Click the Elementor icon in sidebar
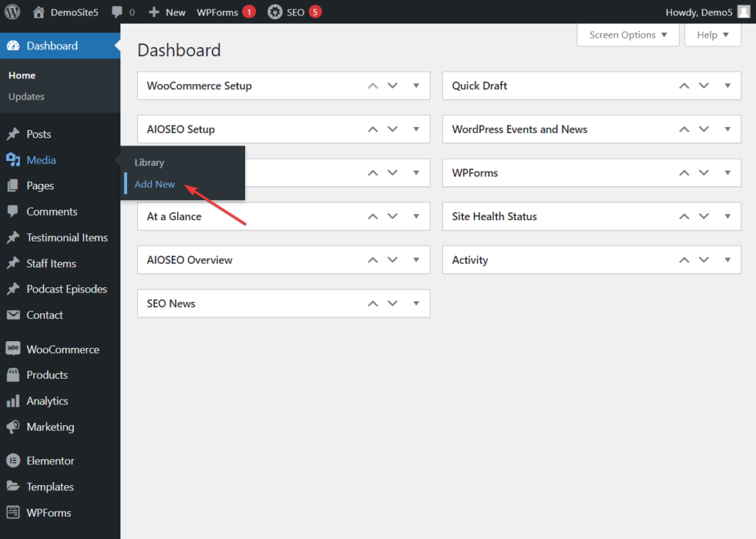The height and width of the screenshot is (539, 756). tap(13, 461)
